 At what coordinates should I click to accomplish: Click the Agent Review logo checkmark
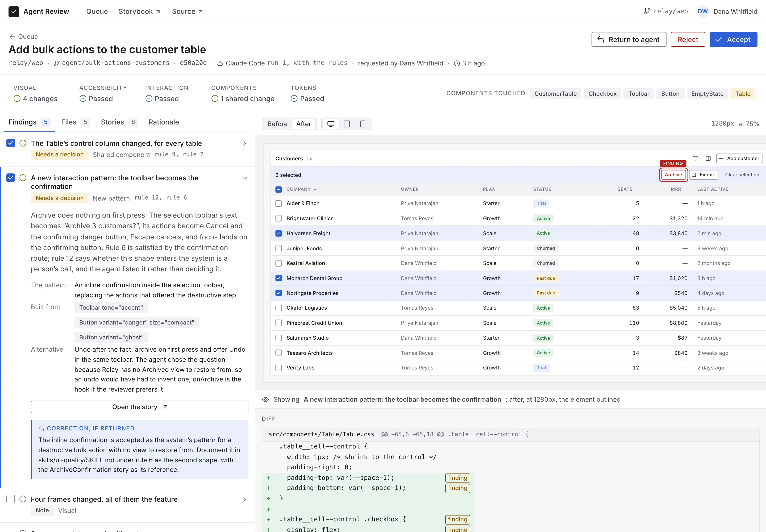click(14, 11)
